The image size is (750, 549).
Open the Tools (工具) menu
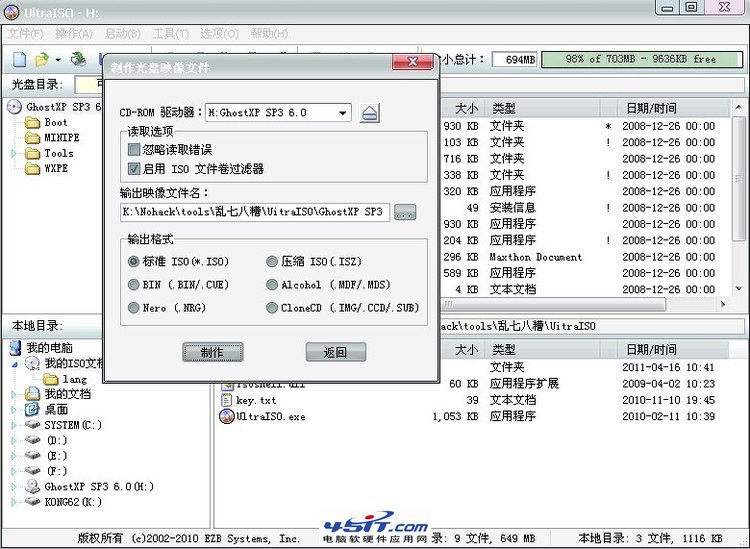171,33
